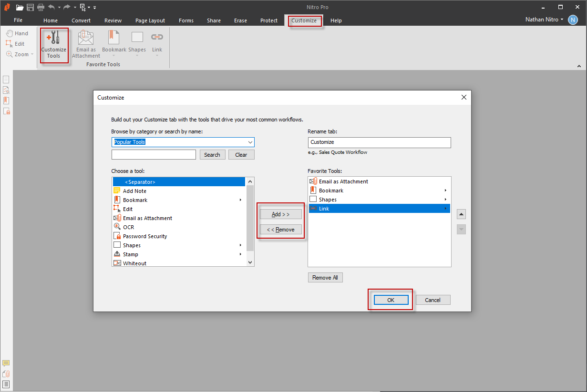Open the Comments panel in the left sidebar
587x392 pixels.
(x=6, y=362)
